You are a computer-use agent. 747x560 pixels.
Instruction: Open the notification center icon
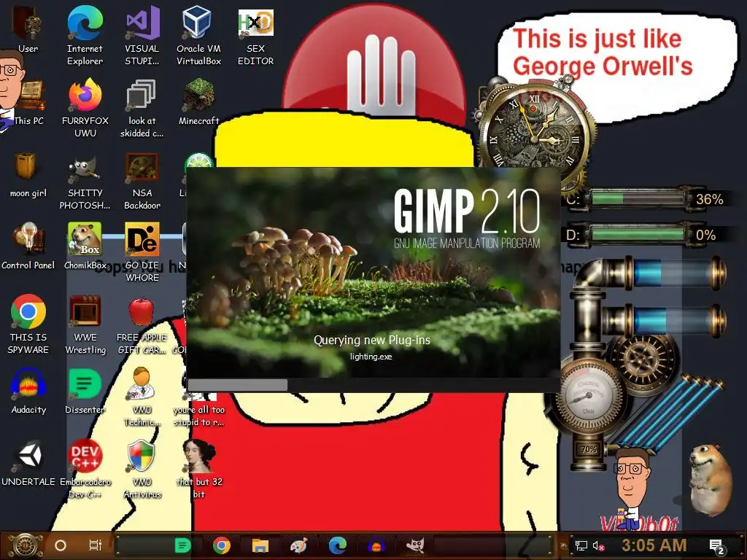(x=717, y=547)
